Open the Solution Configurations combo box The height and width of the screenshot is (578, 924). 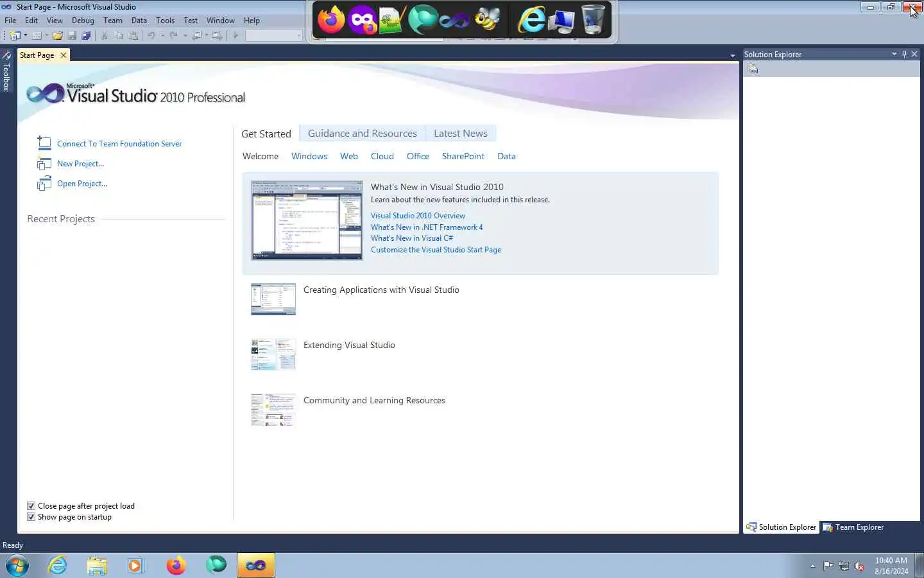273,36
